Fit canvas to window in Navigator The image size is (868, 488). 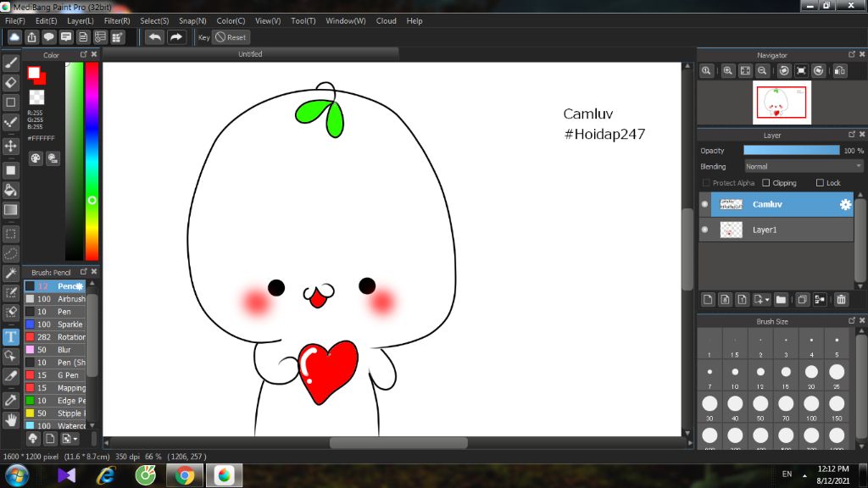click(745, 71)
